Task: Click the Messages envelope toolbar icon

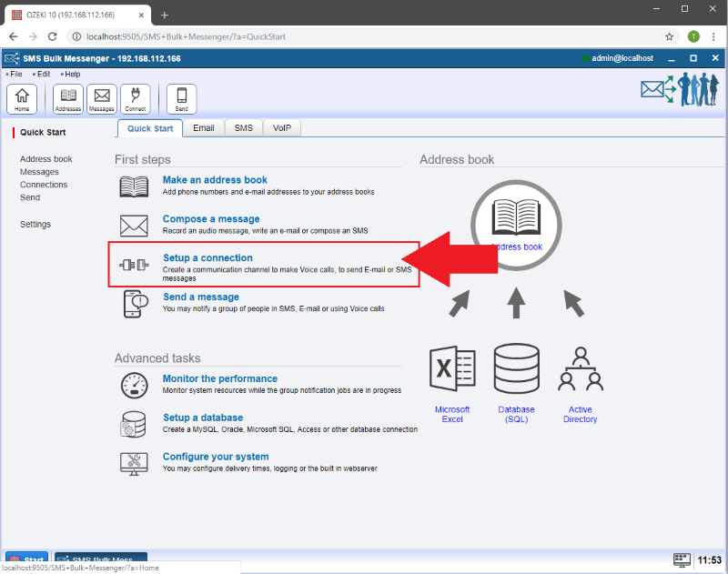Action: pyautogui.click(x=102, y=97)
